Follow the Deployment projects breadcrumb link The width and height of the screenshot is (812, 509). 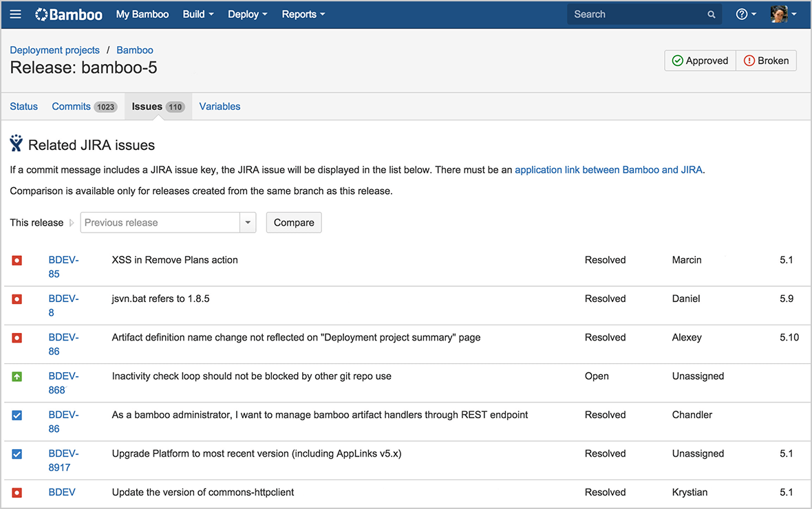point(54,50)
